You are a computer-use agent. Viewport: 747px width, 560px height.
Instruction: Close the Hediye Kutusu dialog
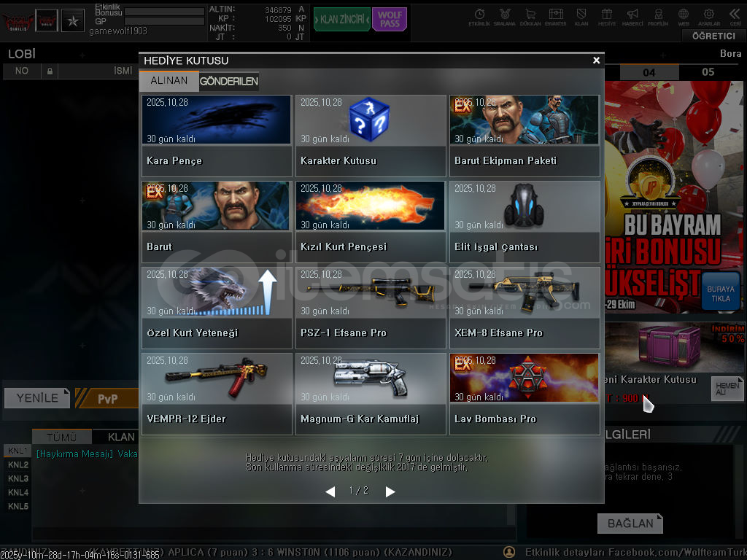point(596,61)
